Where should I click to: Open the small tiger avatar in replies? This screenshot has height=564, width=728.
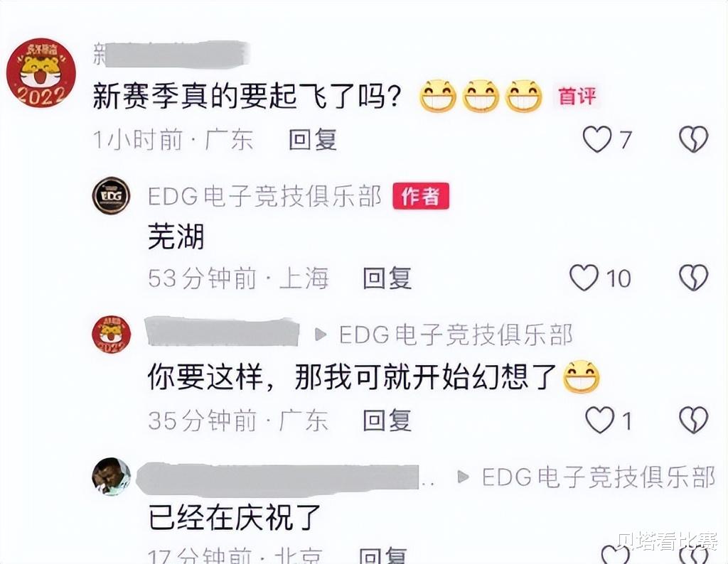click(x=112, y=335)
